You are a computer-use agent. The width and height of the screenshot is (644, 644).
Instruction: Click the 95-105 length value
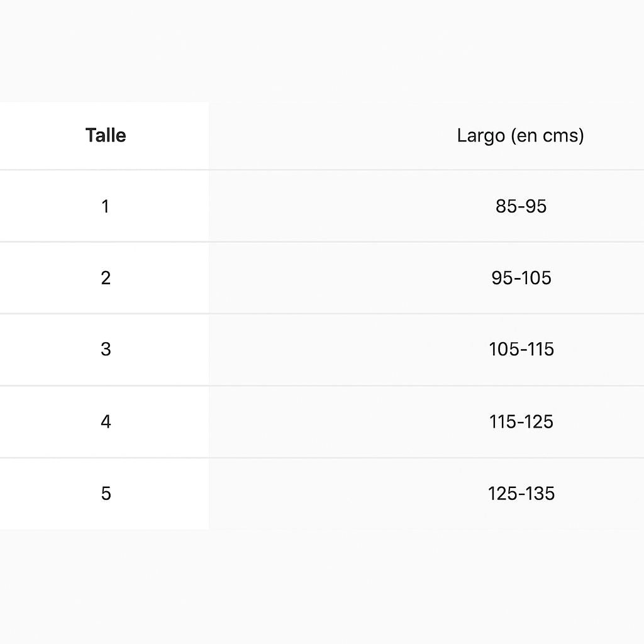[521, 278]
